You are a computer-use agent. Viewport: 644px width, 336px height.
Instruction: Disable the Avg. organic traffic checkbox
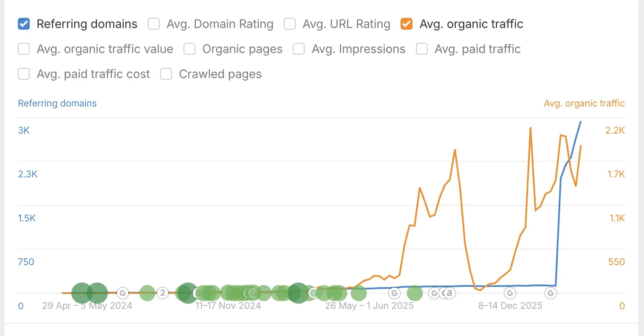pos(407,24)
